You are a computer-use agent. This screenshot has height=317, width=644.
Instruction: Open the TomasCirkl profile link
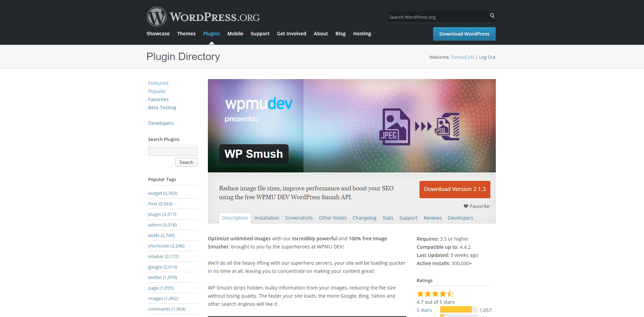pyautogui.click(x=463, y=57)
